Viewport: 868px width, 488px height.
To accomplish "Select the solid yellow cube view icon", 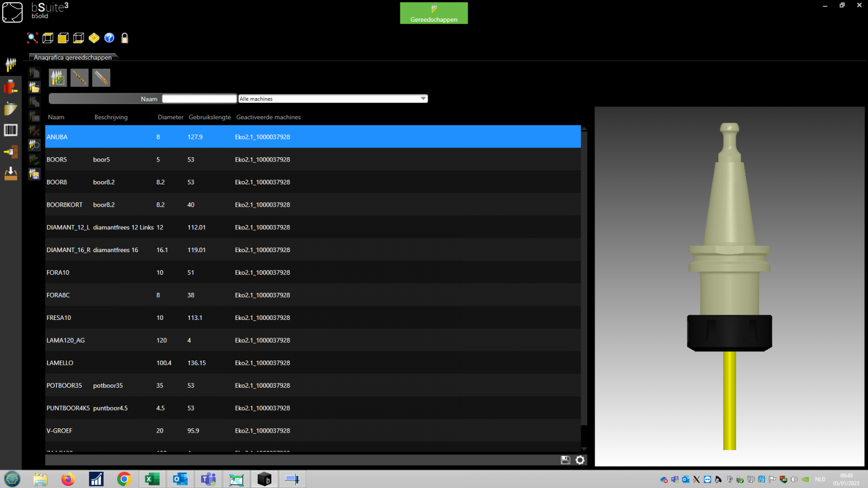I will (x=63, y=38).
